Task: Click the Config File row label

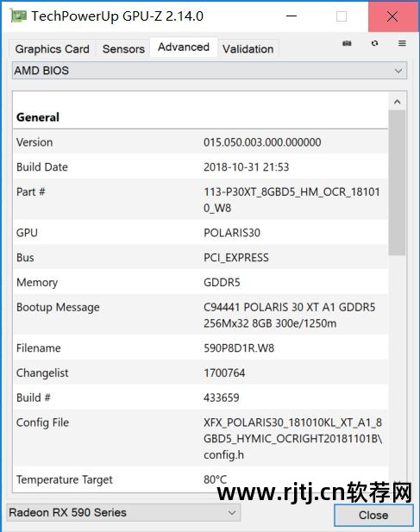Action: (x=43, y=422)
